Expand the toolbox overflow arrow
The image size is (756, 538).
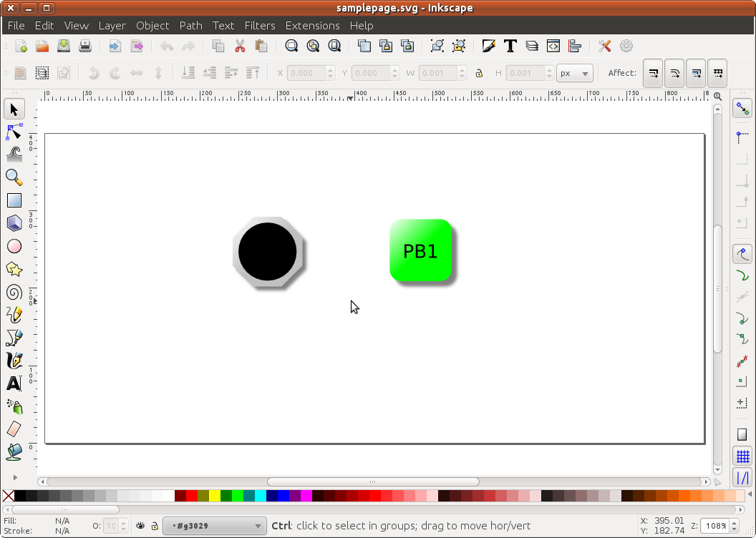pos(14,477)
